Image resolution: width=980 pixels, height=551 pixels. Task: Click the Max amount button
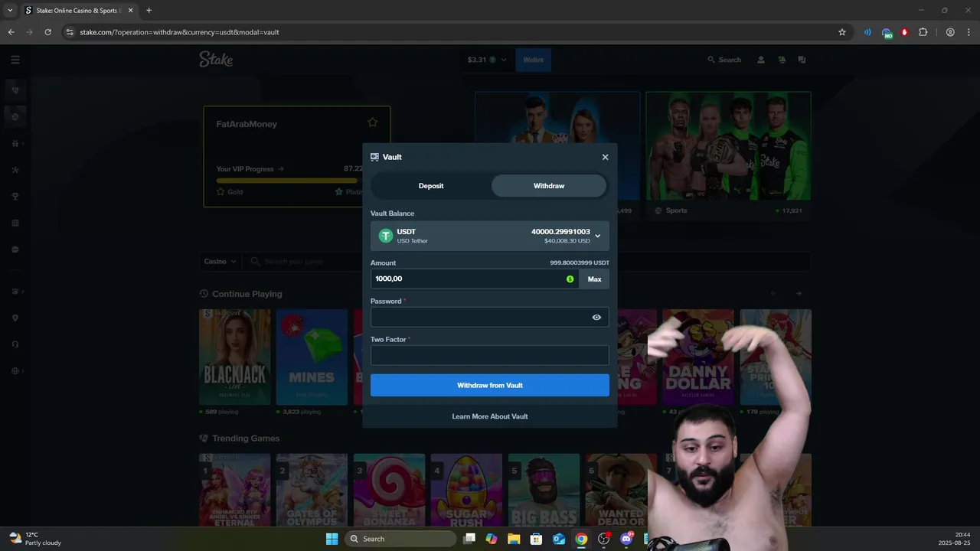(x=594, y=279)
